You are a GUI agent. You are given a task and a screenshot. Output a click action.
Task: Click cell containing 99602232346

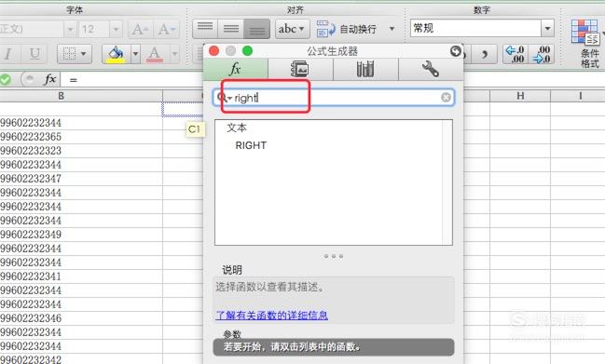81,318
